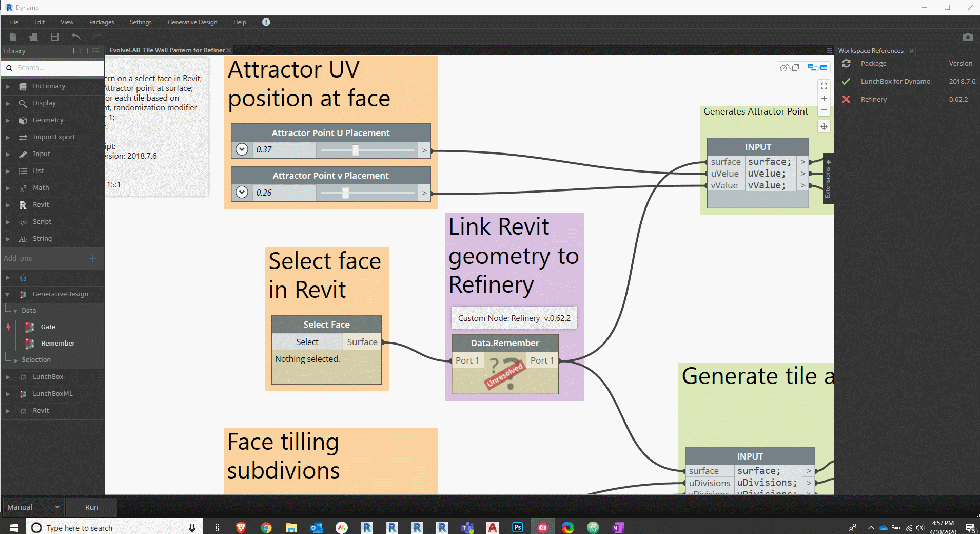Viewport: 980px width, 534px height.
Task: Open the Generative Design menu
Action: (x=192, y=22)
